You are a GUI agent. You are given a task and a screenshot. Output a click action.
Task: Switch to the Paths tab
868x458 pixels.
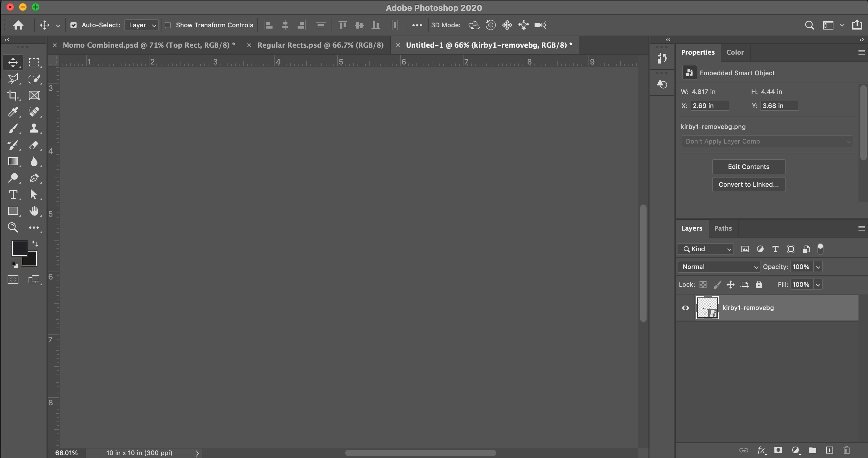click(723, 228)
